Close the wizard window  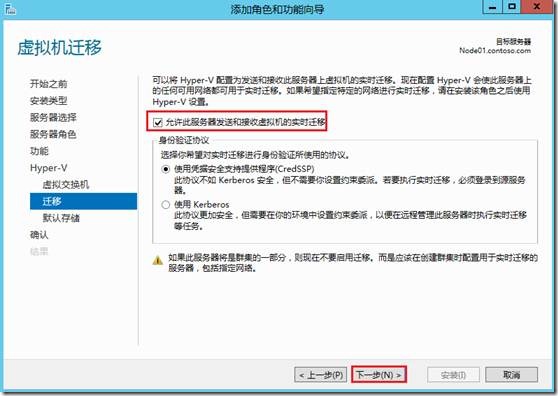(537, 7)
